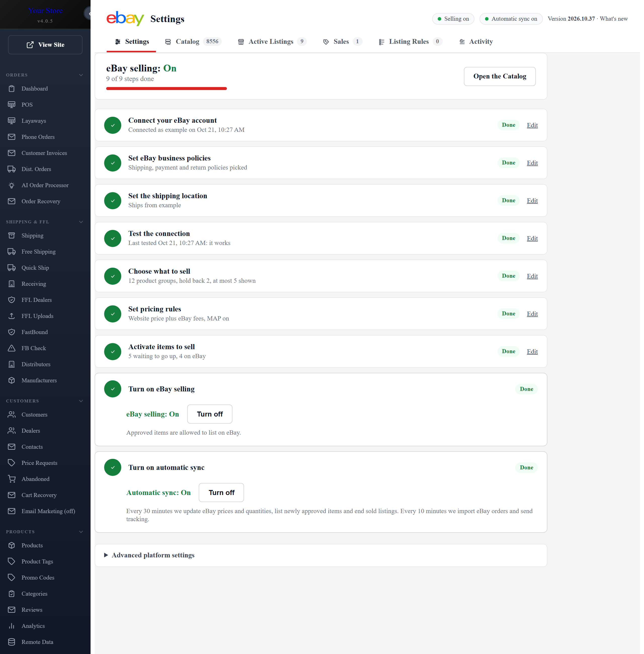Click the Dashboard clipboard icon in sidebar

[x=12, y=89]
